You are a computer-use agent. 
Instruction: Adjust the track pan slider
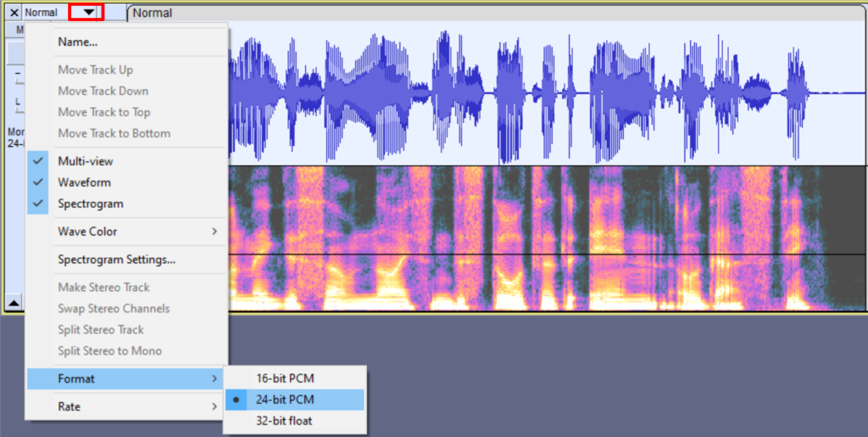point(18,105)
